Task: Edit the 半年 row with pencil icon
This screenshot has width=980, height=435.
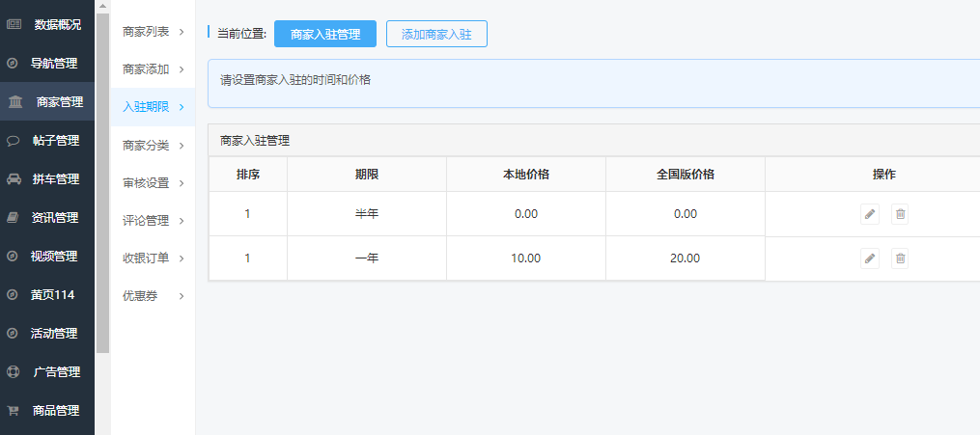Action: 869,214
